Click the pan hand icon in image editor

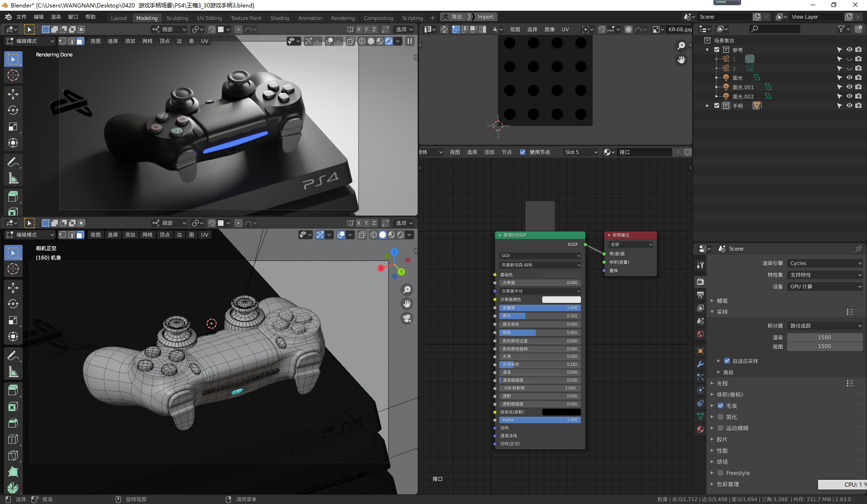(x=681, y=60)
